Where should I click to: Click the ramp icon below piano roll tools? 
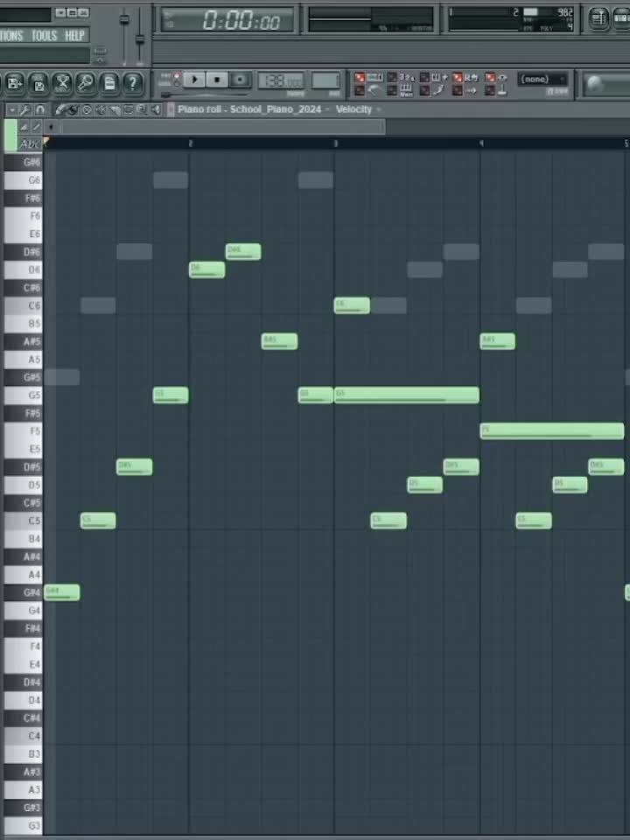[x=24, y=127]
